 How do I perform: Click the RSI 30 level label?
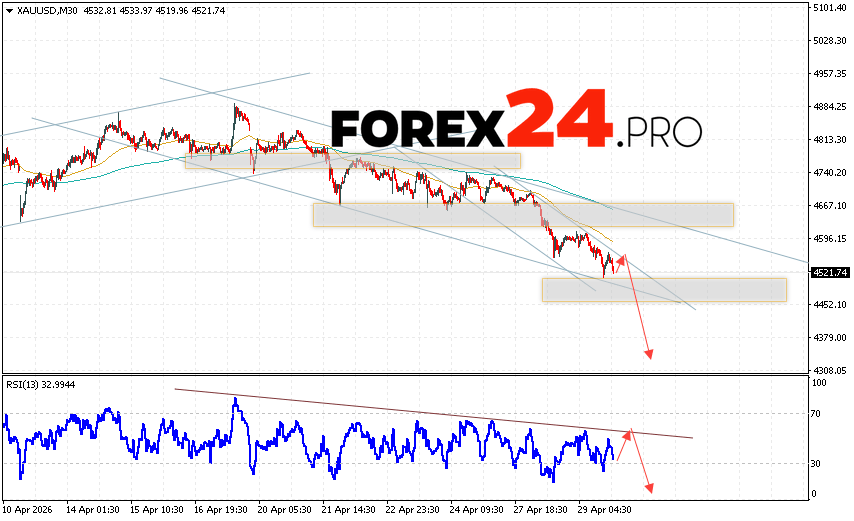pos(817,464)
